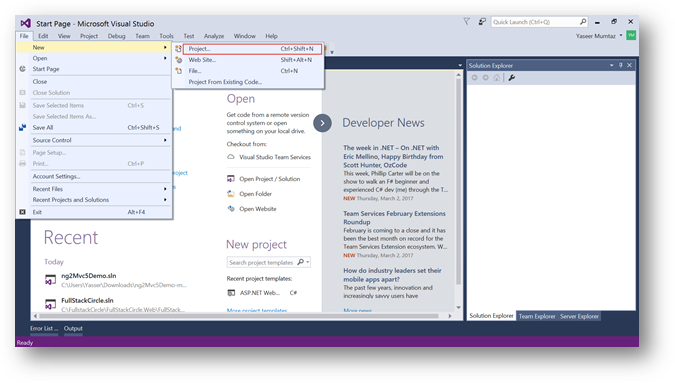Open the Error List tab
675x383 pixels.
[x=43, y=328]
